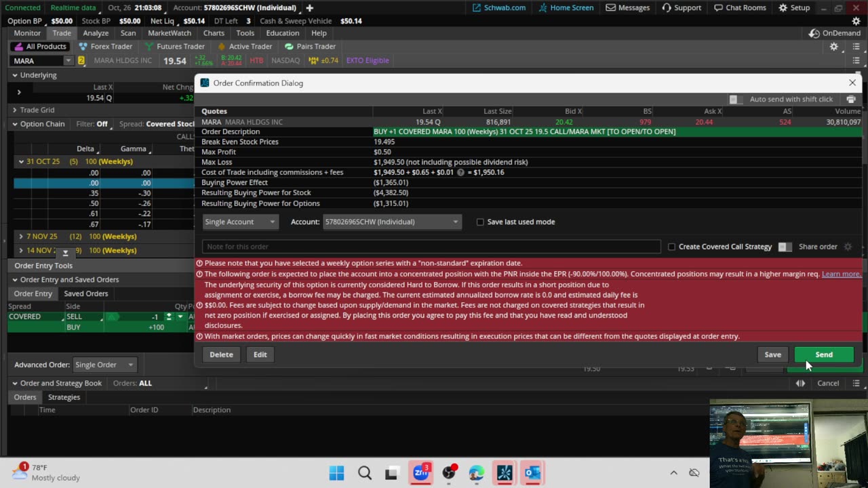Open Windows taskbar search

click(x=364, y=472)
